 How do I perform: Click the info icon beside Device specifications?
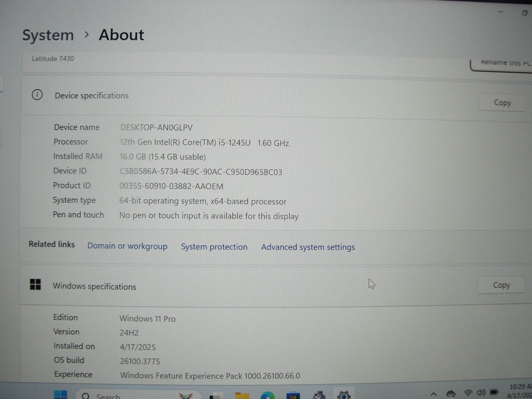pos(38,95)
